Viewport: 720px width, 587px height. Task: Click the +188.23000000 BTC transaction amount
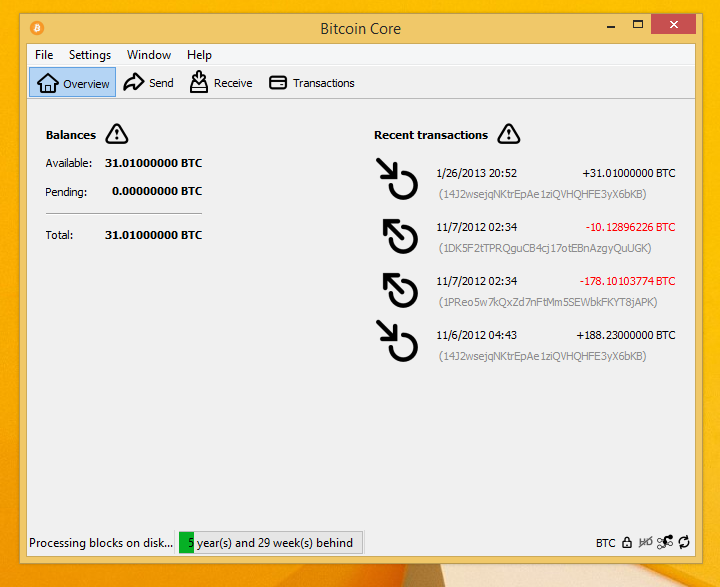click(x=626, y=335)
